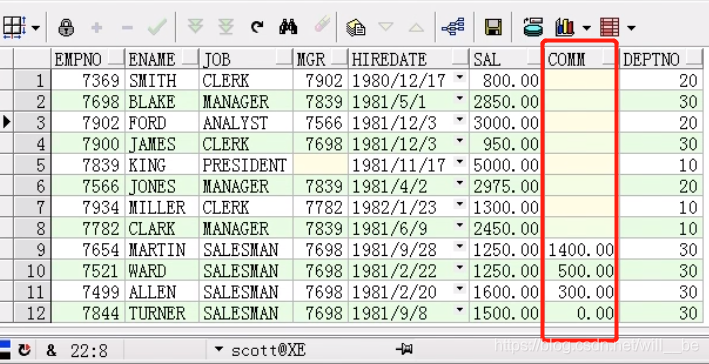Click the pin icon in status bar
709x364 pixels.
point(404,349)
